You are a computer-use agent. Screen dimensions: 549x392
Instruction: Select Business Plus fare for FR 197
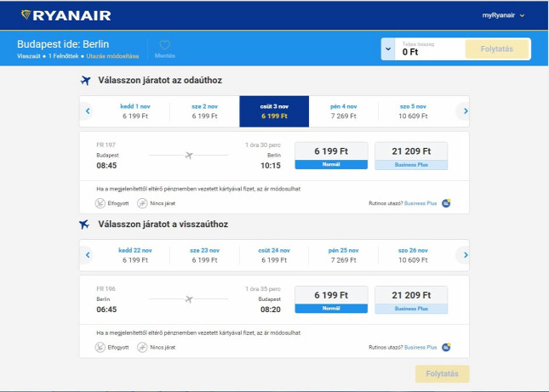411,156
